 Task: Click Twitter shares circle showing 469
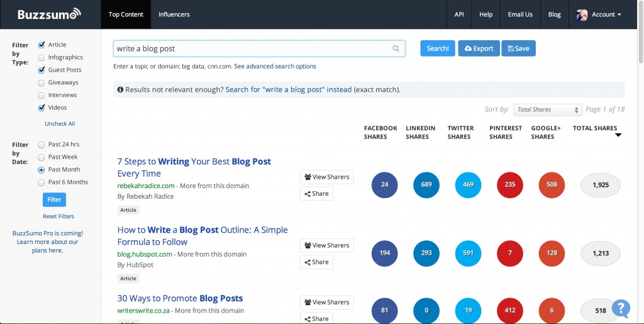coord(468,185)
